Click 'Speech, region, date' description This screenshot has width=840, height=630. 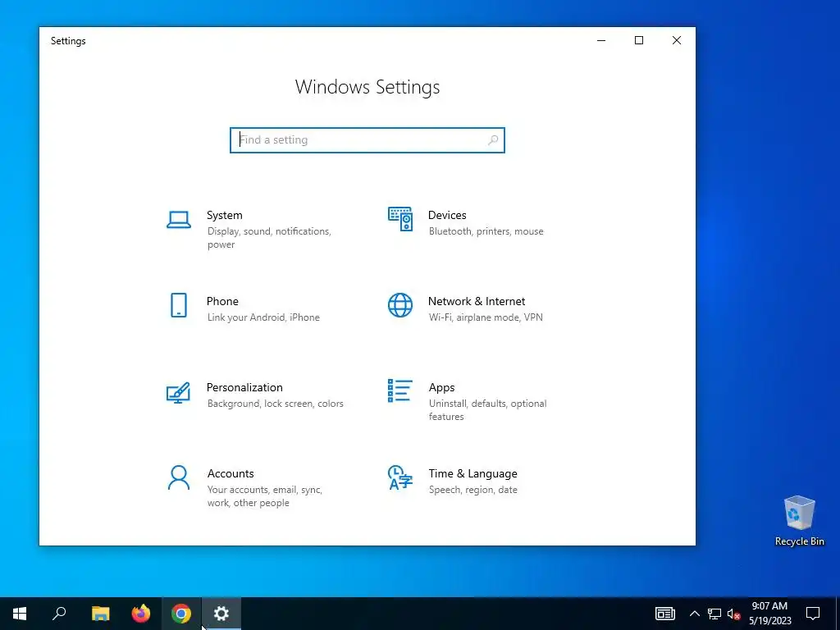[473, 490]
